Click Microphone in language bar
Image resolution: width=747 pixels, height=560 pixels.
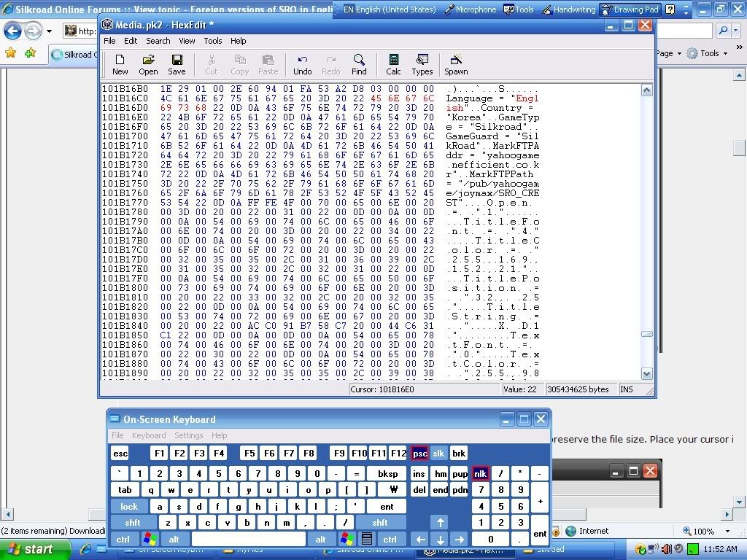point(471,9)
